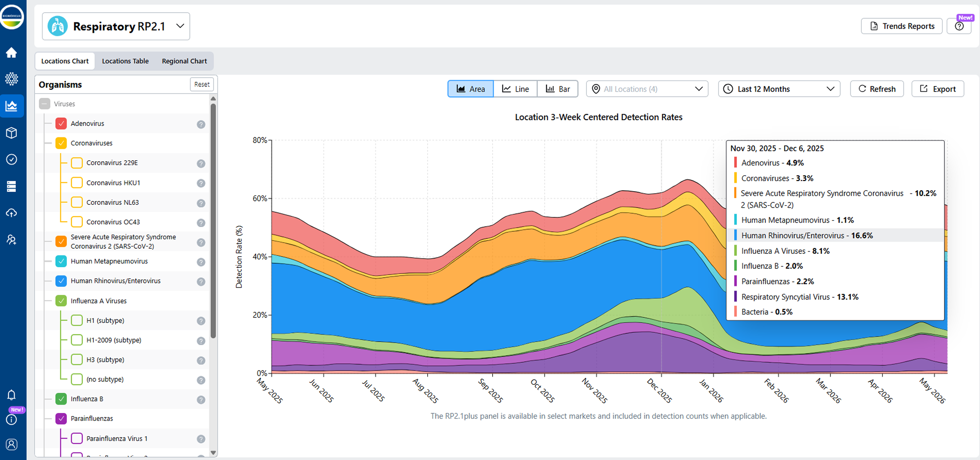
Task: Click help icon beside H1-2009 (subtype)
Action: point(201,341)
